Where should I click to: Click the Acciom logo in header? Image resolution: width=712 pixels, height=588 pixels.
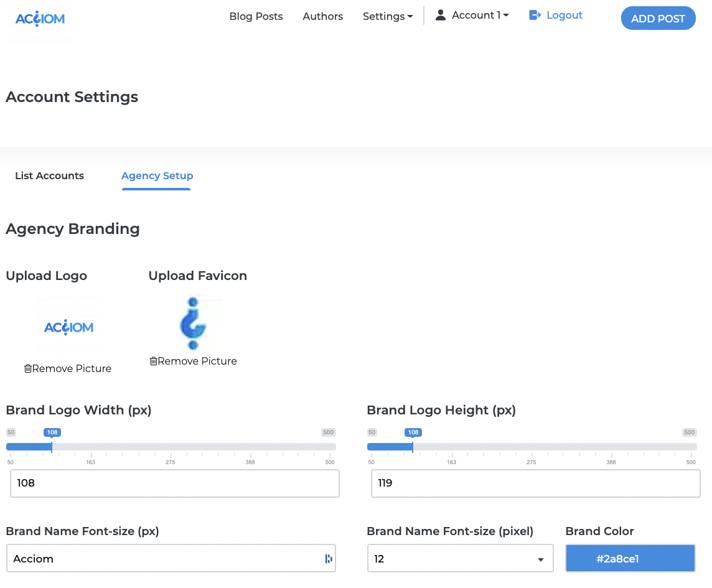(40, 19)
